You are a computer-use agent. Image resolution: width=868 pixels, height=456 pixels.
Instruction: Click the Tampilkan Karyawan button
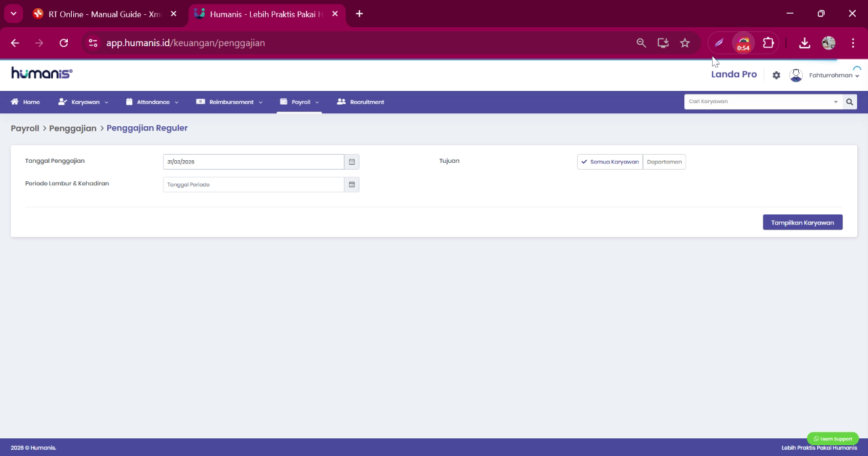[802, 223]
